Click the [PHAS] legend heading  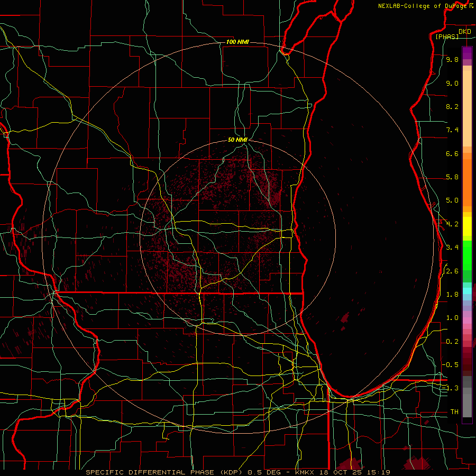[x=447, y=36]
